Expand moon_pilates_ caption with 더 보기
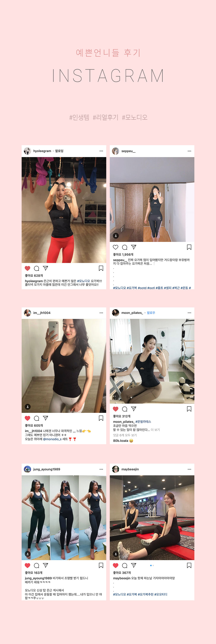Screen dimensions: 216x644 pyautogui.click(x=155, y=430)
